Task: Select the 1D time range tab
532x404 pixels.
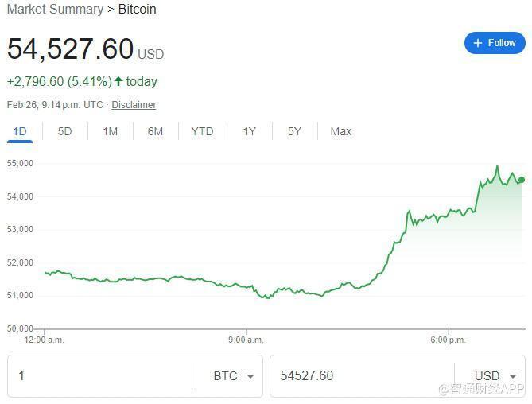Action: click(20, 131)
